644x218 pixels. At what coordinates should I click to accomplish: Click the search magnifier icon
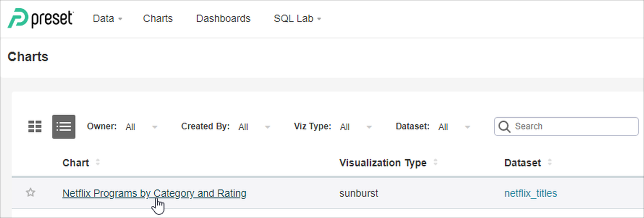(504, 127)
